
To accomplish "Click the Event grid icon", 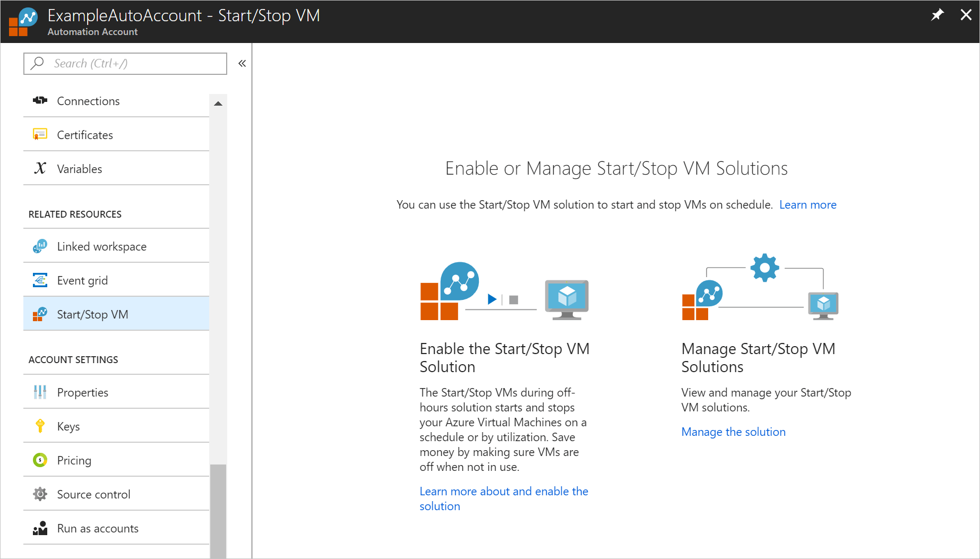I will point(40,280).
